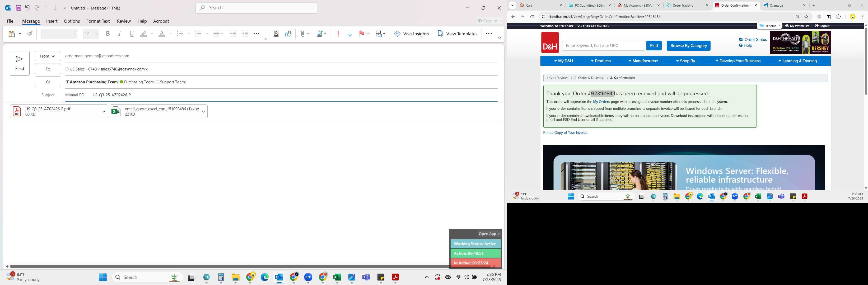Viewport: 868px width, 285px height.
Task: Click Open App in time tracker widget
Action: pyautogui.click(x=489, y=234)
